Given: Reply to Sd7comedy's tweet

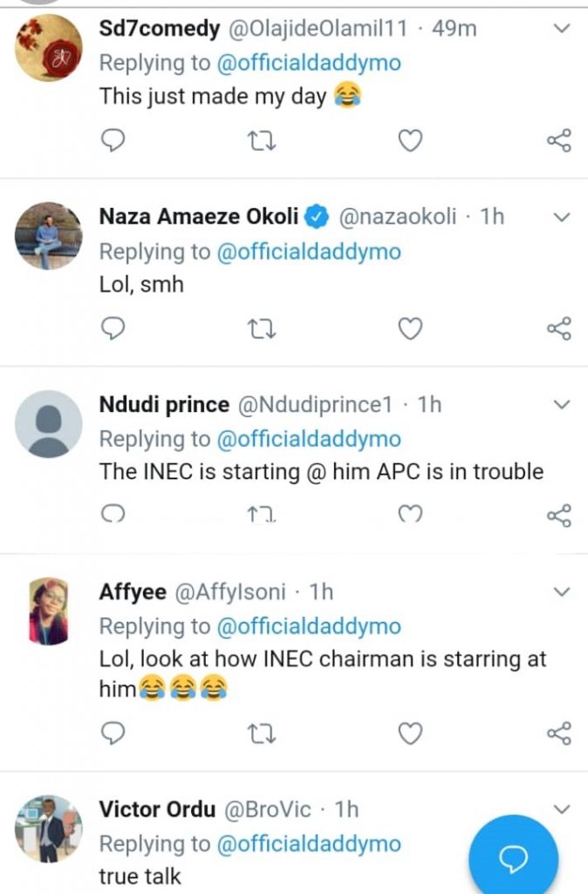Looking at the screenshot, I should click(113, 141).
